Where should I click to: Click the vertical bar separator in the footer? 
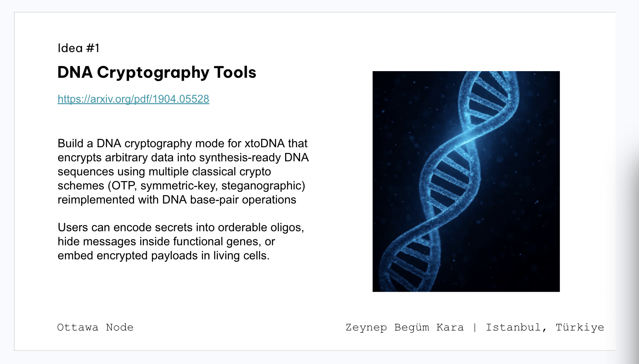[x=475, y=328]
